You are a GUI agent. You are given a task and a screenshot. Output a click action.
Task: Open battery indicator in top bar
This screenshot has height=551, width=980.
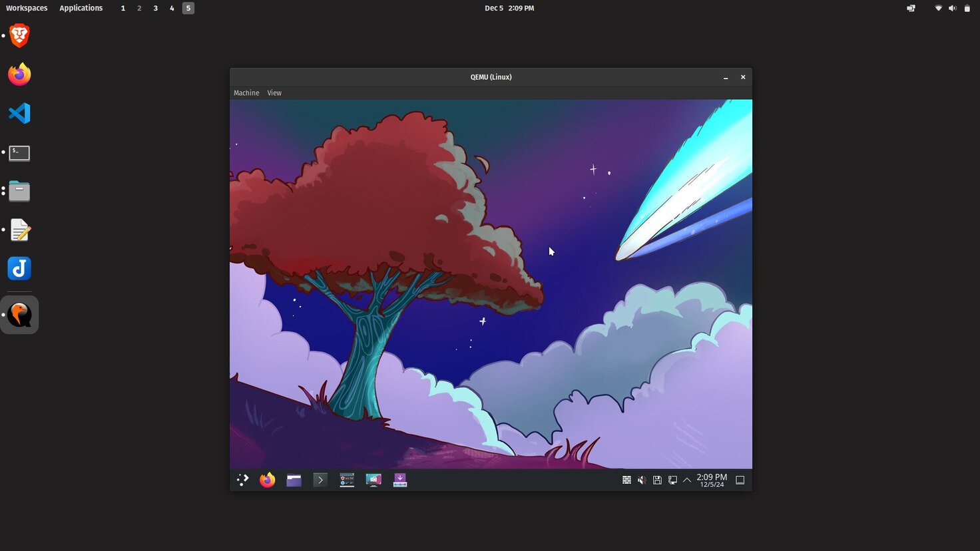coord(967,8)
